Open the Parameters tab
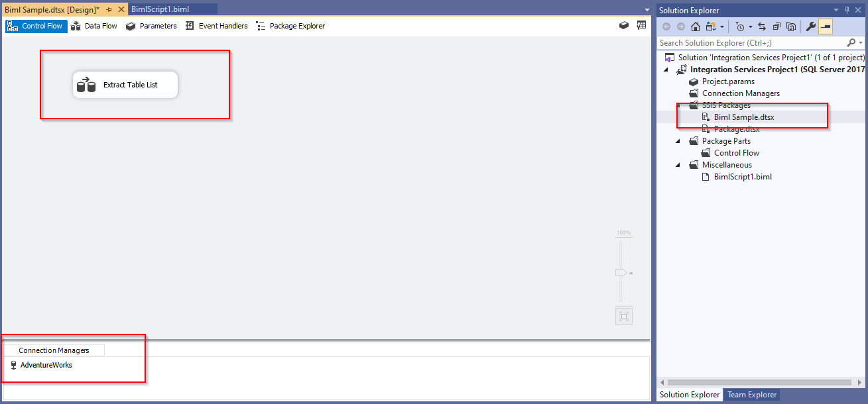868x404 pixels. coord(151,26)
